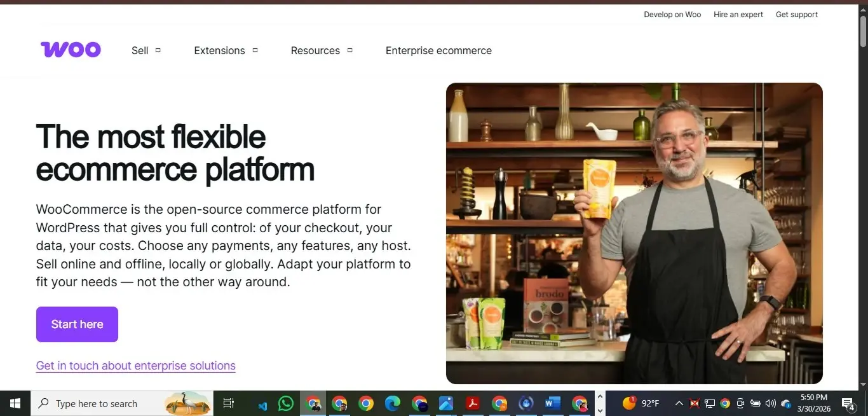This screenshot has height=416, width=868.
Task: Click the volume icon in the system tray
Action: coord(770,403)
